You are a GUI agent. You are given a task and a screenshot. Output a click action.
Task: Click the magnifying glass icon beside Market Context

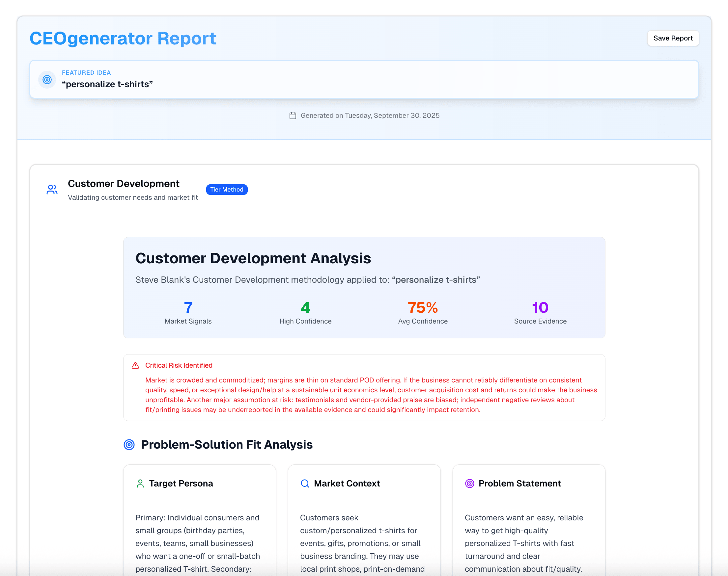[x=305, y=483]
